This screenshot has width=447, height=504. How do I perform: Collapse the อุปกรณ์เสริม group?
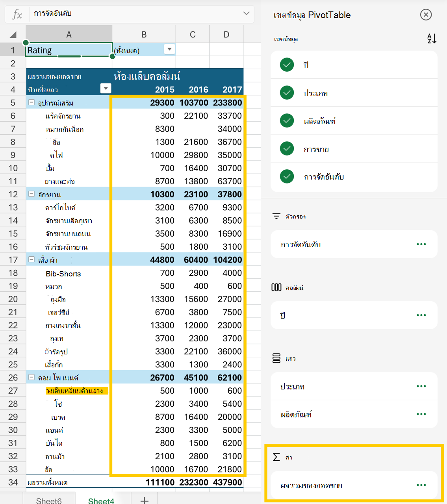click(32, 102)
